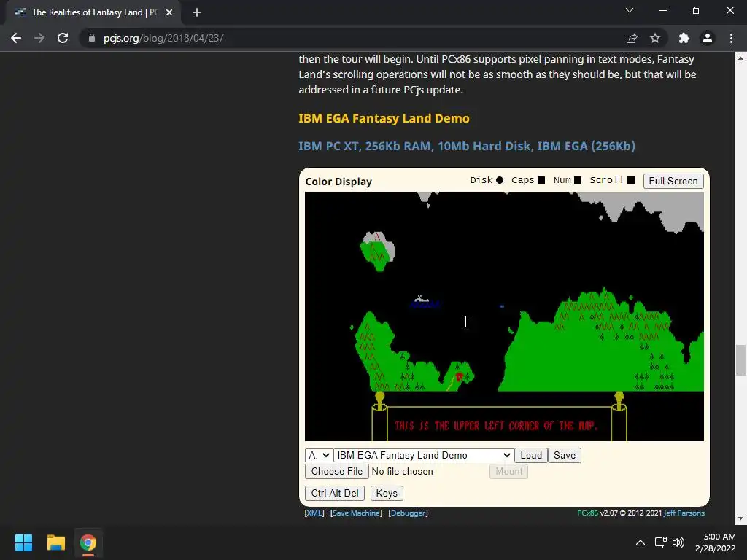Screen dimensions: 747x560
Task: Go back to the previous page
Action: [16, 38]
